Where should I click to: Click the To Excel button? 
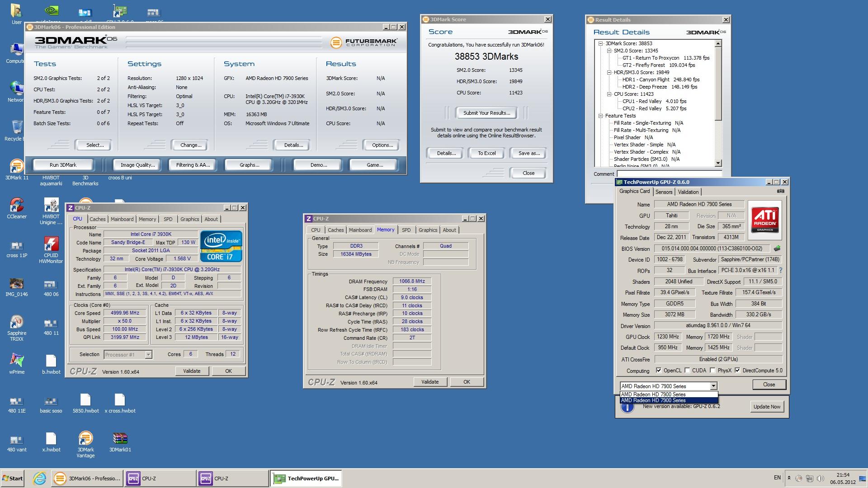[x=486, y=153]
